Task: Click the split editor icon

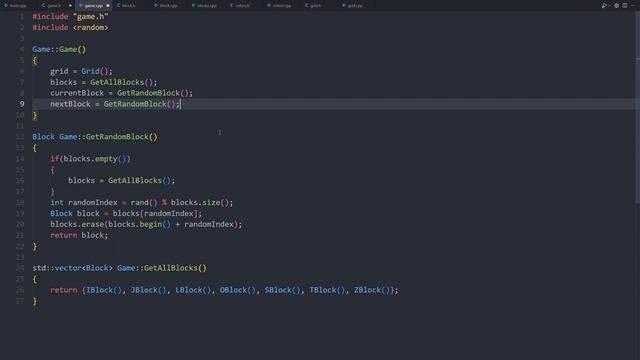Action: pos(625,6)
